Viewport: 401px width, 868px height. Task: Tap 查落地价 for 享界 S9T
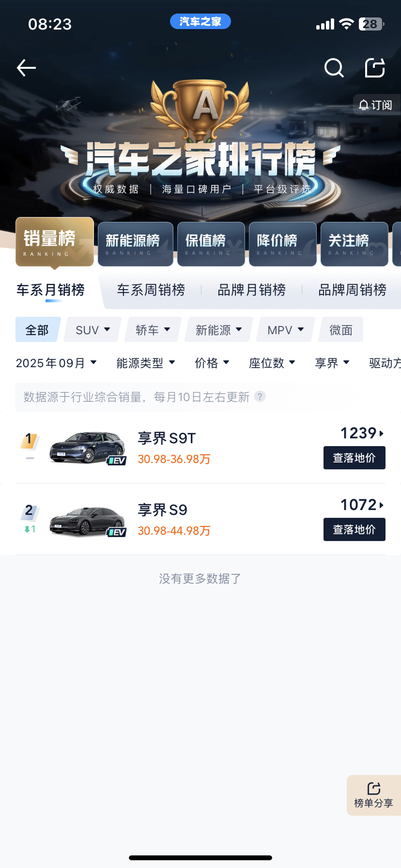[354, 458]
